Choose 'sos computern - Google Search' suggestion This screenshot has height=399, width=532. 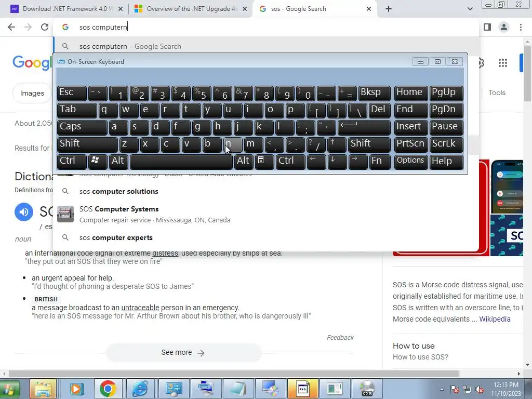coord(266,46)
